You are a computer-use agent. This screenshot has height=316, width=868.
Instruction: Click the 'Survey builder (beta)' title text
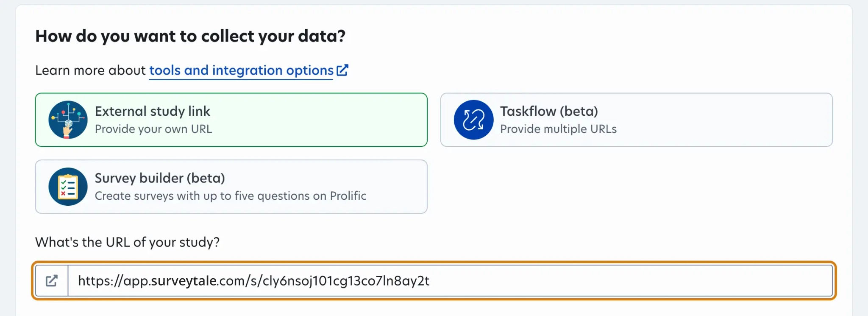tap(160, 178)
